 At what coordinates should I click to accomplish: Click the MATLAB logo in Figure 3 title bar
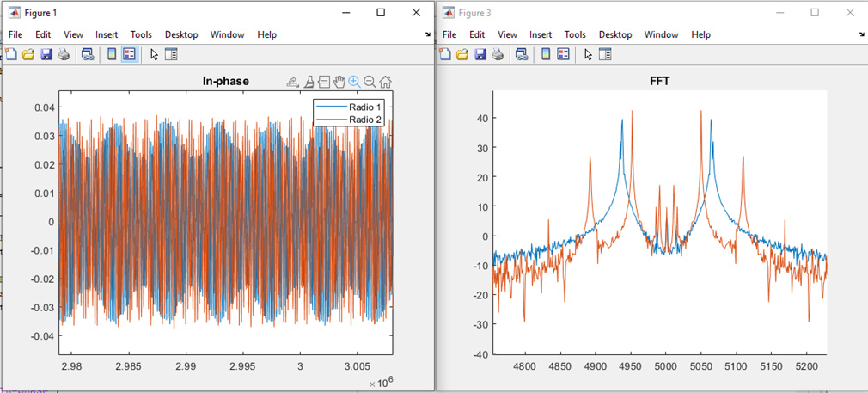(x=449, y=12)
